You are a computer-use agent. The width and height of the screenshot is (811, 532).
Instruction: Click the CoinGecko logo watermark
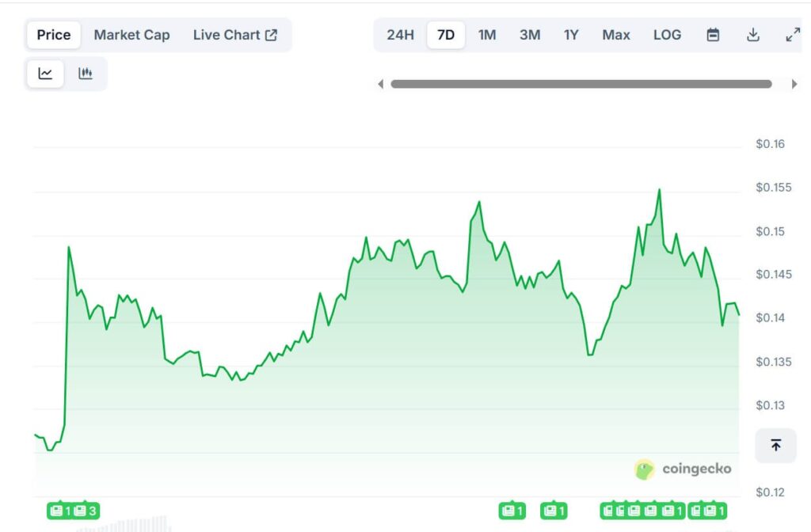coord(683,469)
